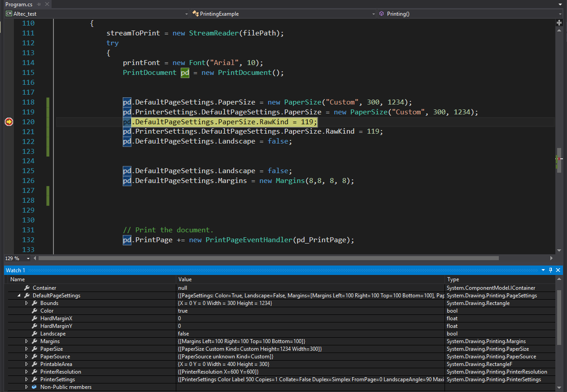Click the wrench icon next to Landscape
The height and width of the screenshot is (392, 567).
click(35, 334)
